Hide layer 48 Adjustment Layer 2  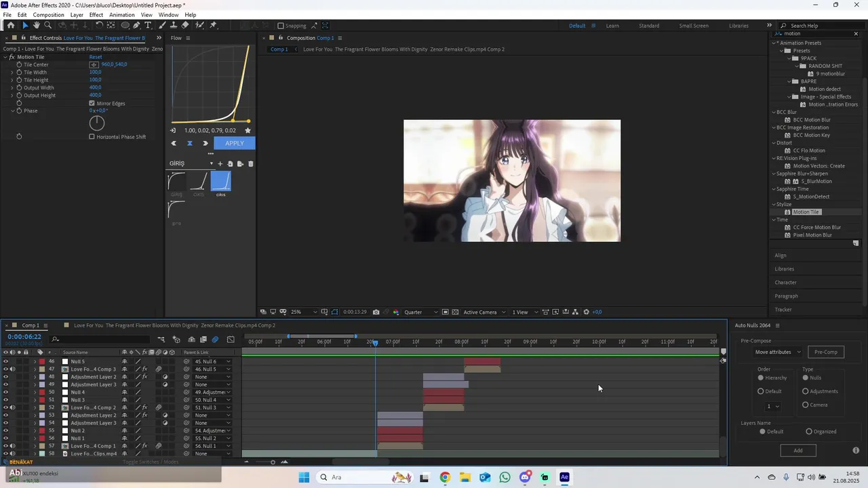6,377
